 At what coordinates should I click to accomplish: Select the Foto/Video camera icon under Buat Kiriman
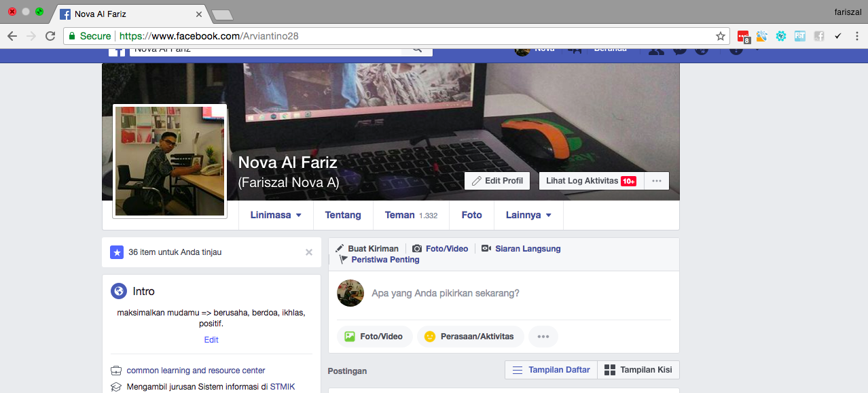tap(416, 248)
